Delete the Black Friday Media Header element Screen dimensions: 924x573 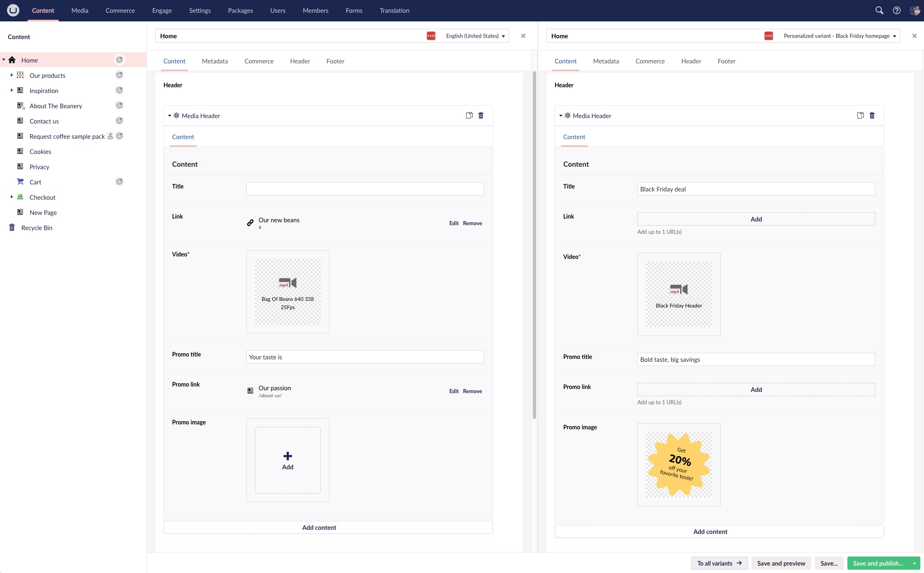click(x=872, y=115)
